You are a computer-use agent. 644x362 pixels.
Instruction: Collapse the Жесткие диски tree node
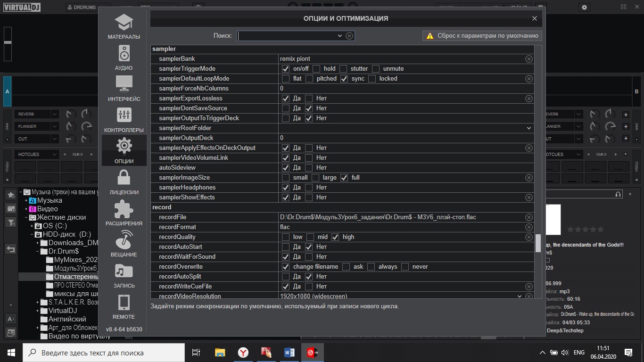[26, 217]
